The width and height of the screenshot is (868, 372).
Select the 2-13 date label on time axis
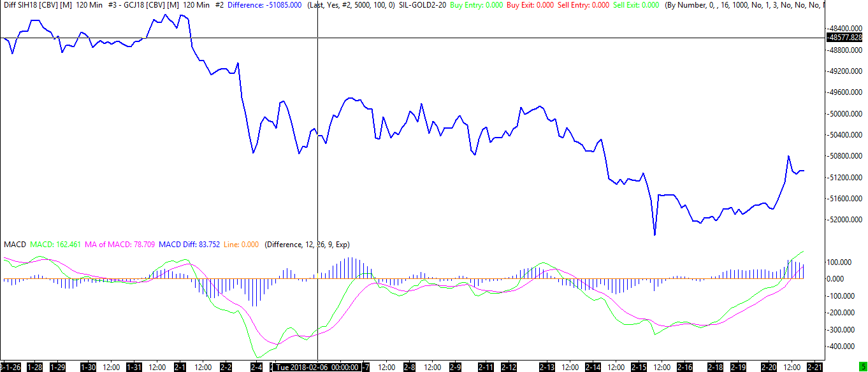[x=547, y=368]
